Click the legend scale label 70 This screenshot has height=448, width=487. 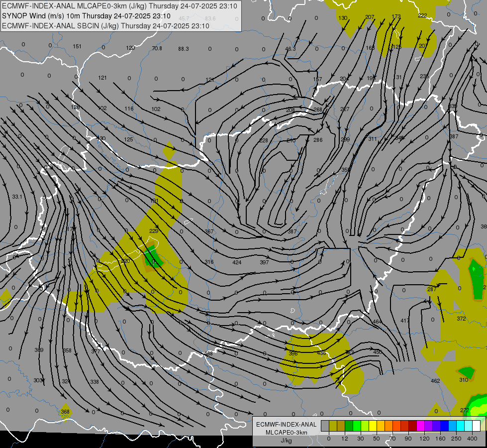tap(392, 439)
